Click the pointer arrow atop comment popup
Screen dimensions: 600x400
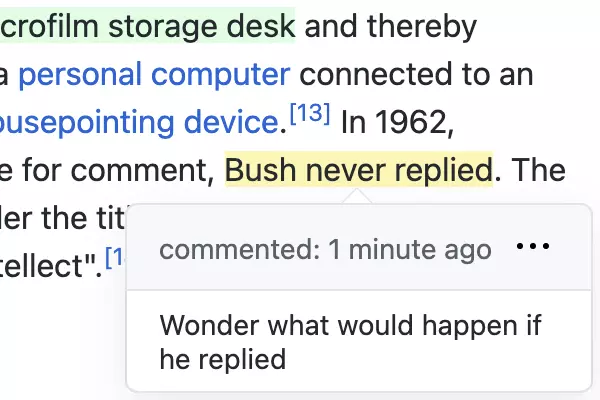pyautogui.click(x=358, y=196)
